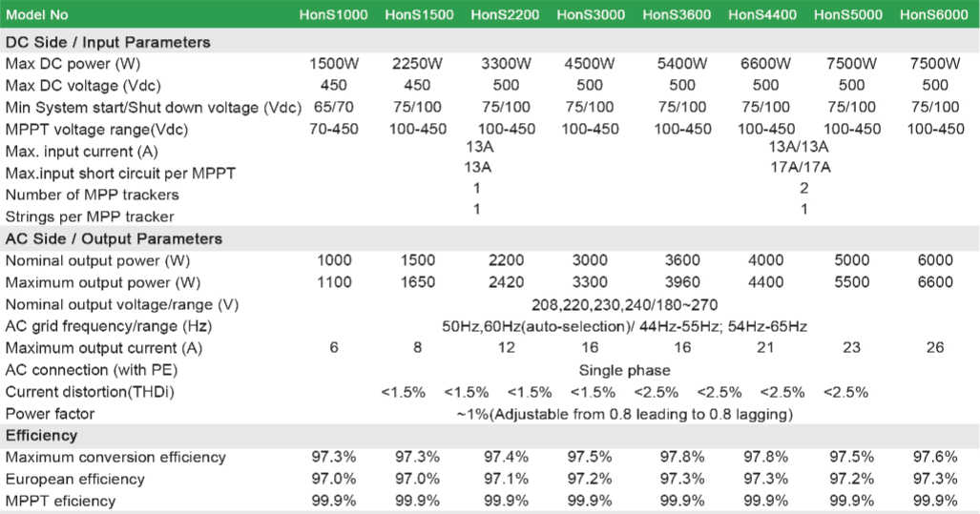The height and width of the screenshot is (514, 980).
Task: Select the 65/70 start/shut down voltage cell
Action: (333, 107)
